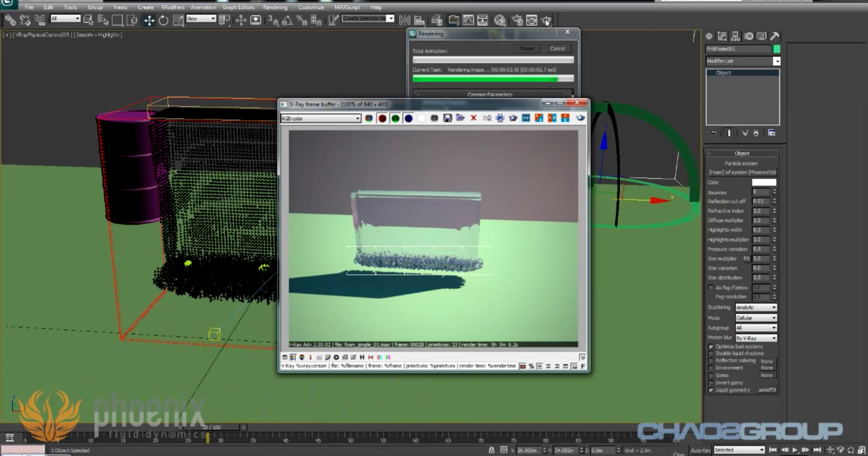Open the Scattering Analytic dropdown
Viewport: 868px width, 456px height.
(x=756, y=308)
